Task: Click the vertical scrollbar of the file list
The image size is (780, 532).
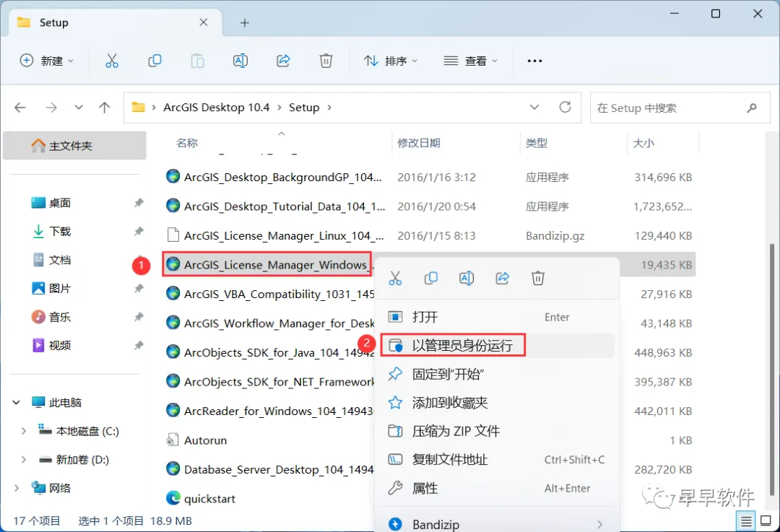Action: tap(771, 369)
